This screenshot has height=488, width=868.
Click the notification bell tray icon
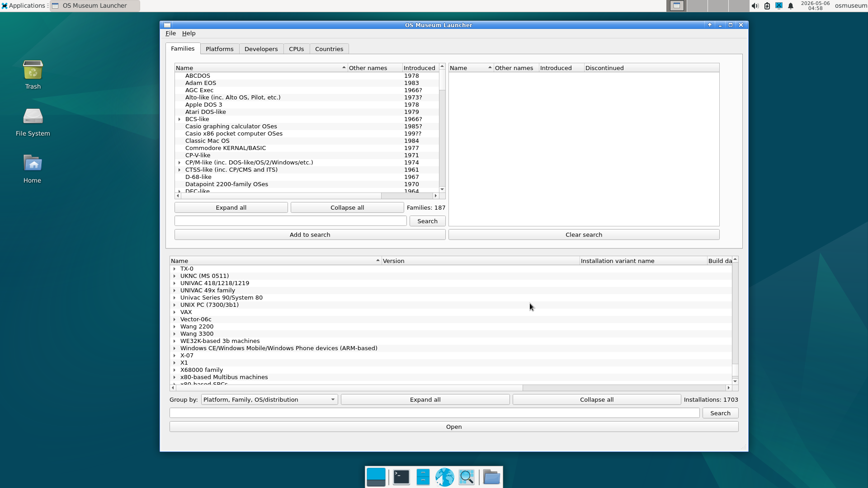click(791, 6)
